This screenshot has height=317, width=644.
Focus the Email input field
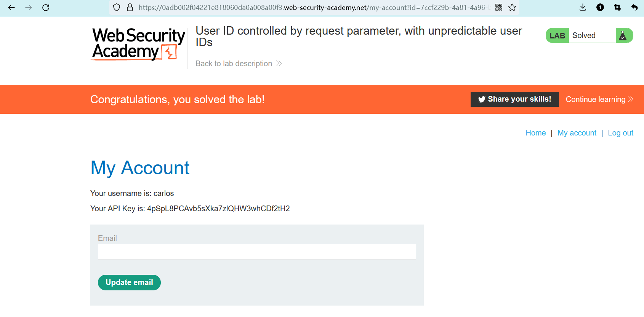[257, 252]
